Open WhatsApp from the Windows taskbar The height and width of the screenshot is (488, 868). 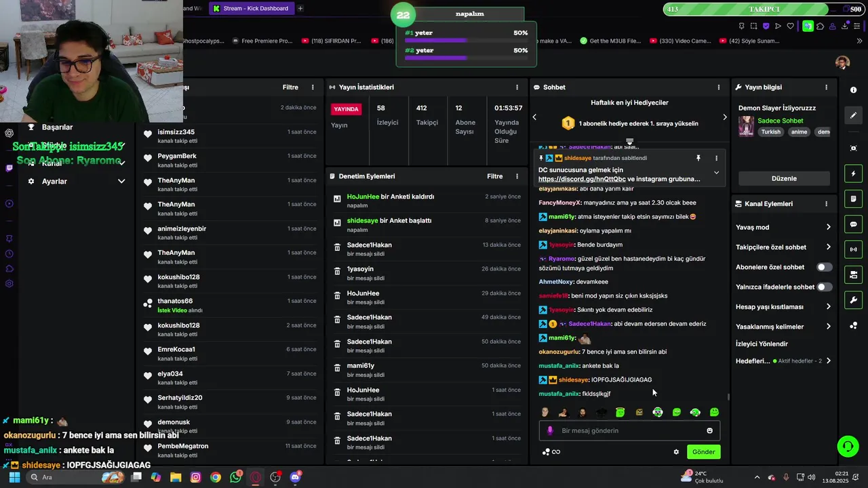tap(235, 477)
